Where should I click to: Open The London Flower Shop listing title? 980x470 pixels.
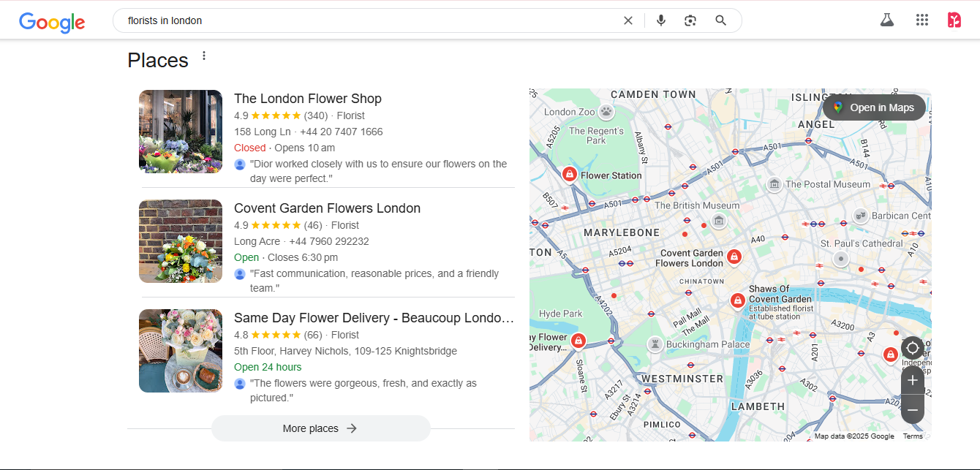308,99
